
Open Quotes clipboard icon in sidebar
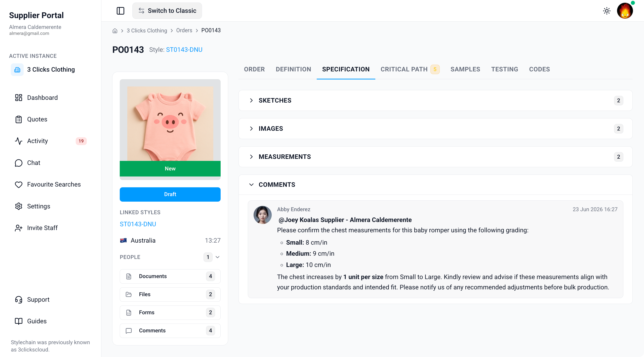pyautogui.click(x=19, y=119)
